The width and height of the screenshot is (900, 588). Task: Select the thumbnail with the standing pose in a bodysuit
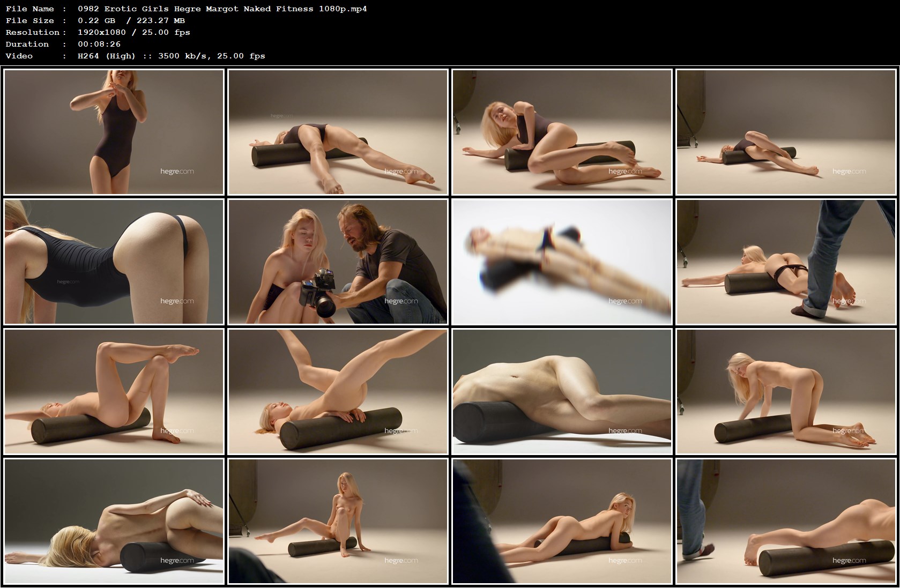[113, 131]
